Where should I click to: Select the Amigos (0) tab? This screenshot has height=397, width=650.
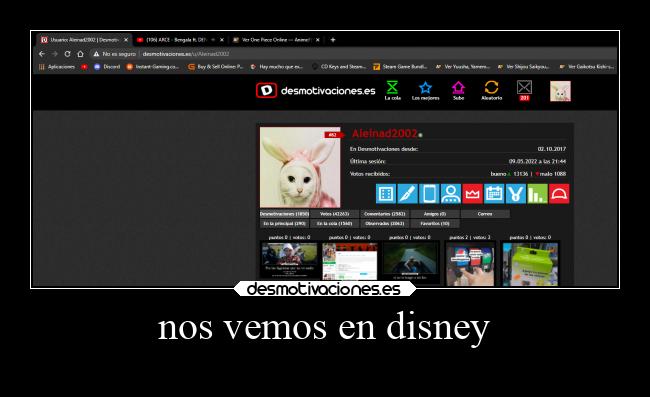tap(434, 214)
